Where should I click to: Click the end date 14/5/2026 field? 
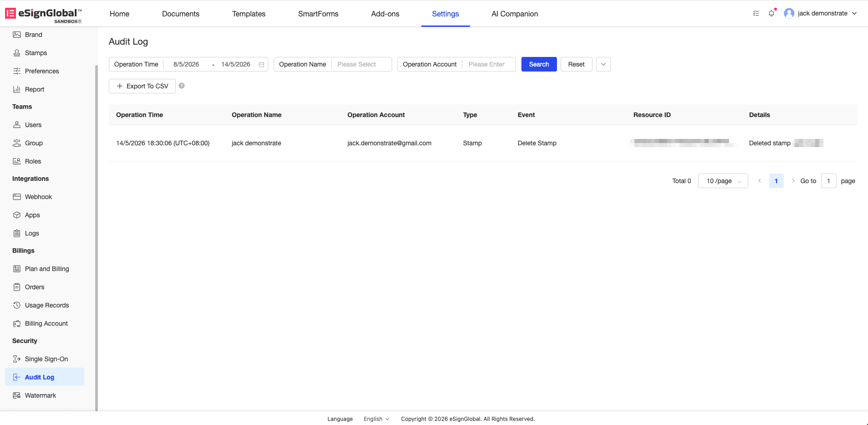tap(236, 64)
